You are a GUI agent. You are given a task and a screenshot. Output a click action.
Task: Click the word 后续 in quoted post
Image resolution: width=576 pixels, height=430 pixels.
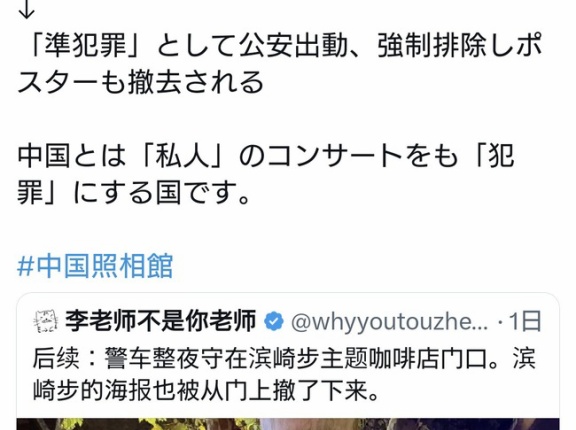click(56, 358)
